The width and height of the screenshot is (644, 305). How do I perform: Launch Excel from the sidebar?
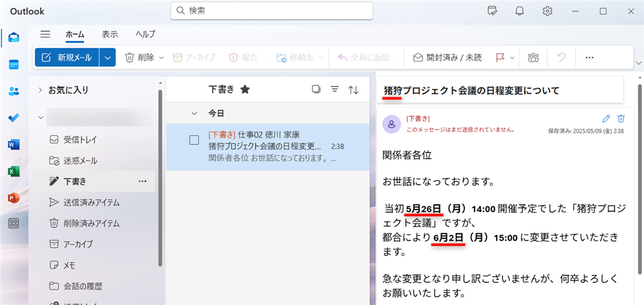[14, 171]
